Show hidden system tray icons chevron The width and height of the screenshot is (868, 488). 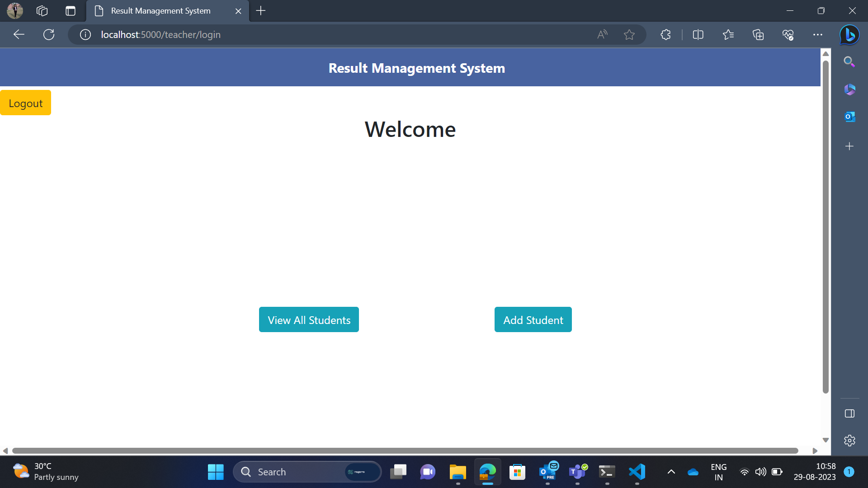coord(671,472)
